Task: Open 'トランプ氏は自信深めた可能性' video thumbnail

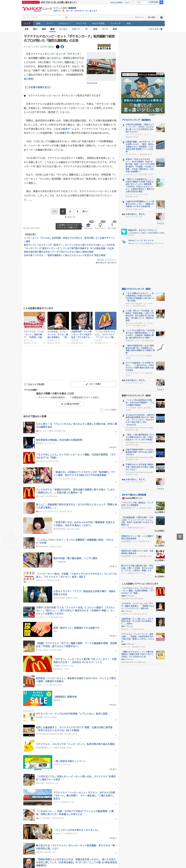Action: (160, 403)
